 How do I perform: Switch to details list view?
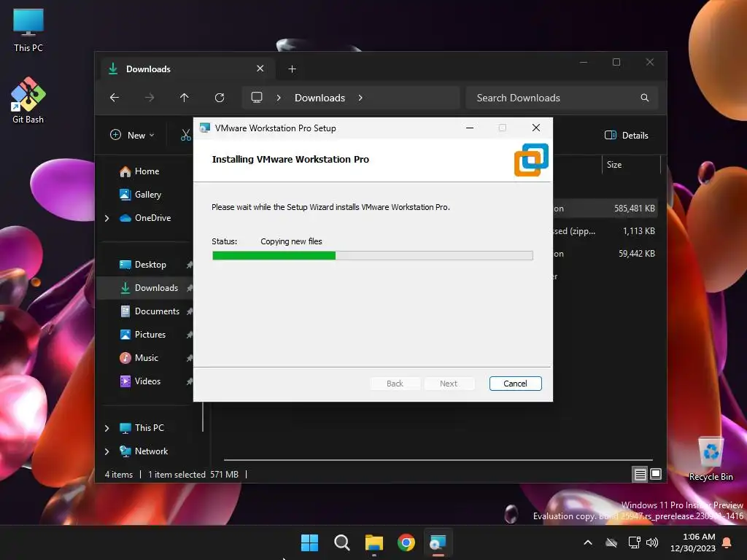(640, 474)
